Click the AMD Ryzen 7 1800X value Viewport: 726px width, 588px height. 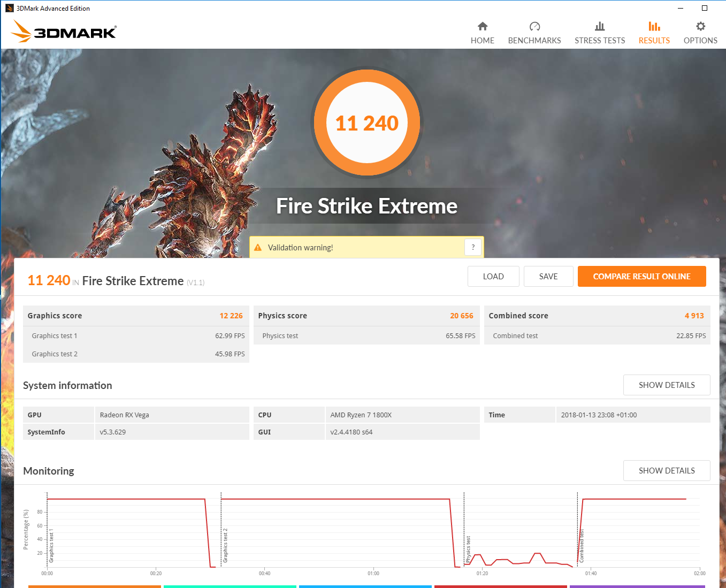[x=361, y=415]
